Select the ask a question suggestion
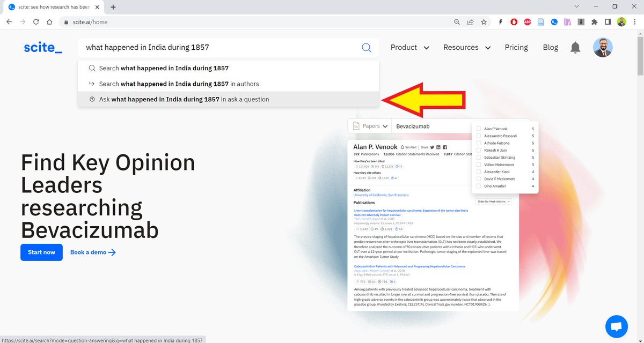This screenshot has height=343, width=644. (x=229, y=99)
